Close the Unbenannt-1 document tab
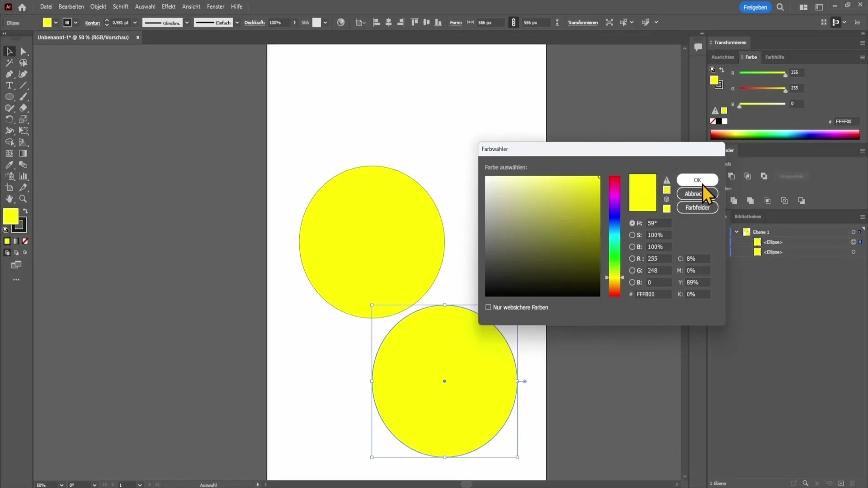 138,38
